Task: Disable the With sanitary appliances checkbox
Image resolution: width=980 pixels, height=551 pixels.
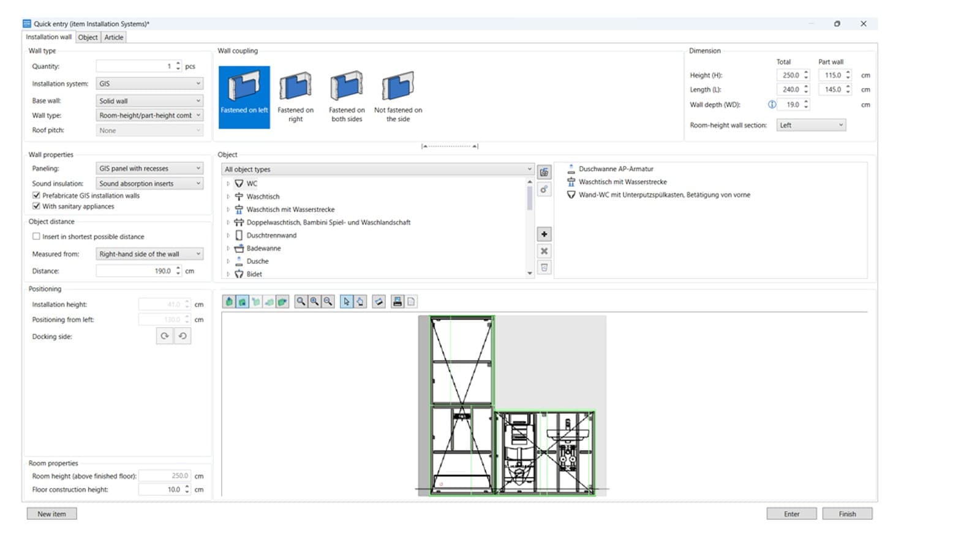Action: coord(36,206)
